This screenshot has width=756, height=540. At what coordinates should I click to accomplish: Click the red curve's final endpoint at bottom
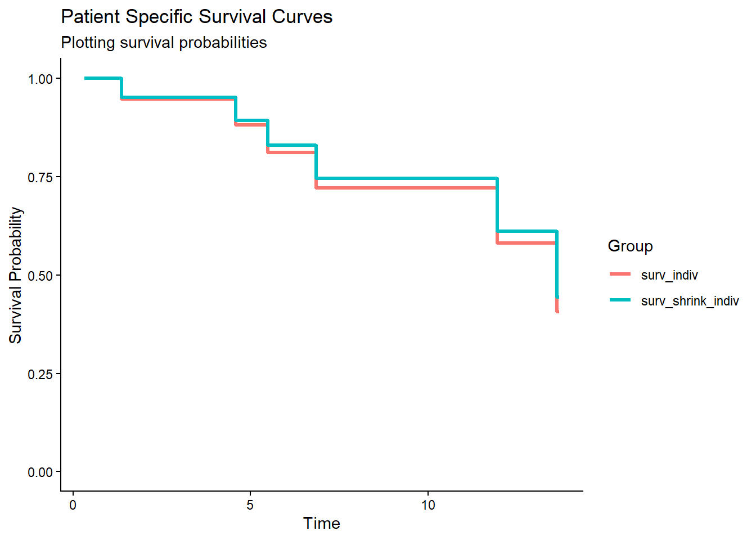pos(557,309)
